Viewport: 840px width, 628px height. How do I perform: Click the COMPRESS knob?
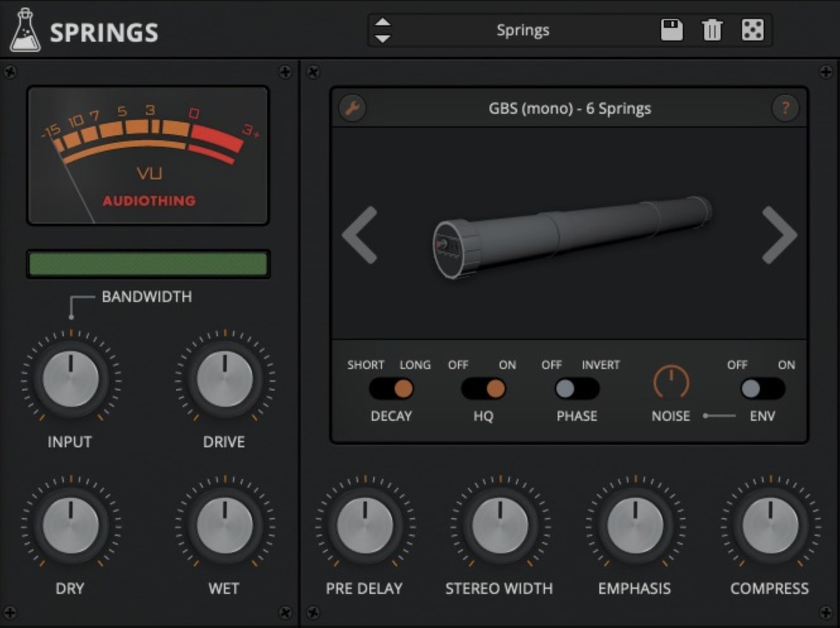pos(771,525)
